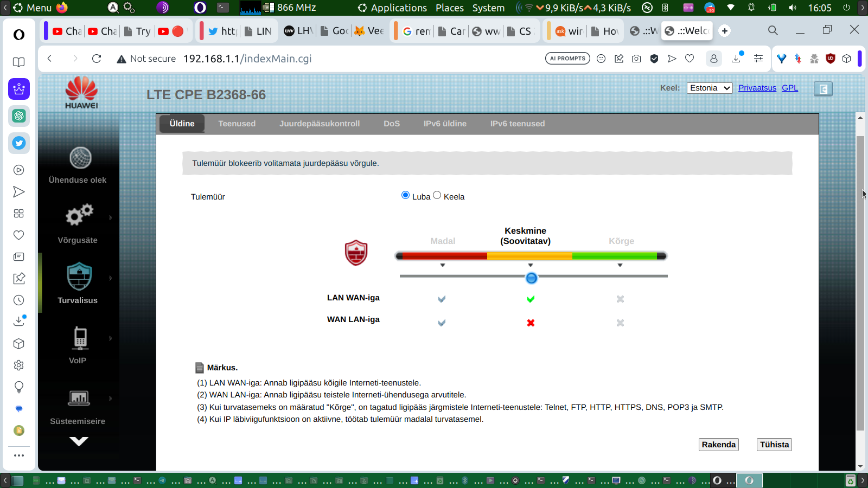Click the firewall level slider handle
868x488 pixels.
pos(531,278)
